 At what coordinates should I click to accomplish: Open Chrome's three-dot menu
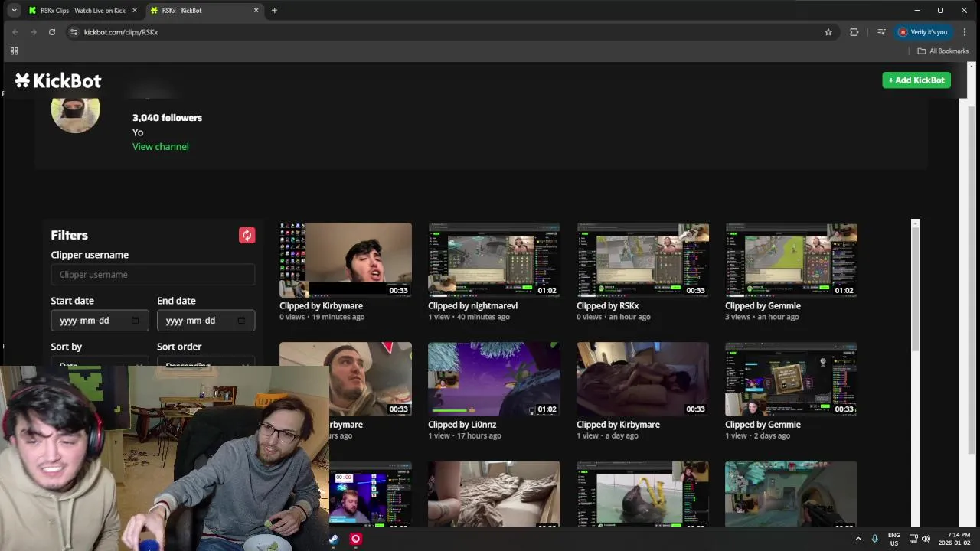(x=965, y=32)
